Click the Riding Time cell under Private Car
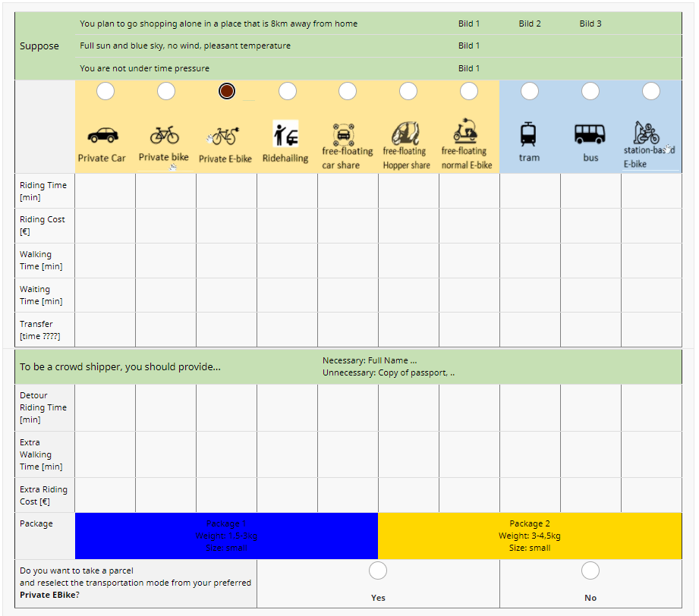 click(105, 191)
